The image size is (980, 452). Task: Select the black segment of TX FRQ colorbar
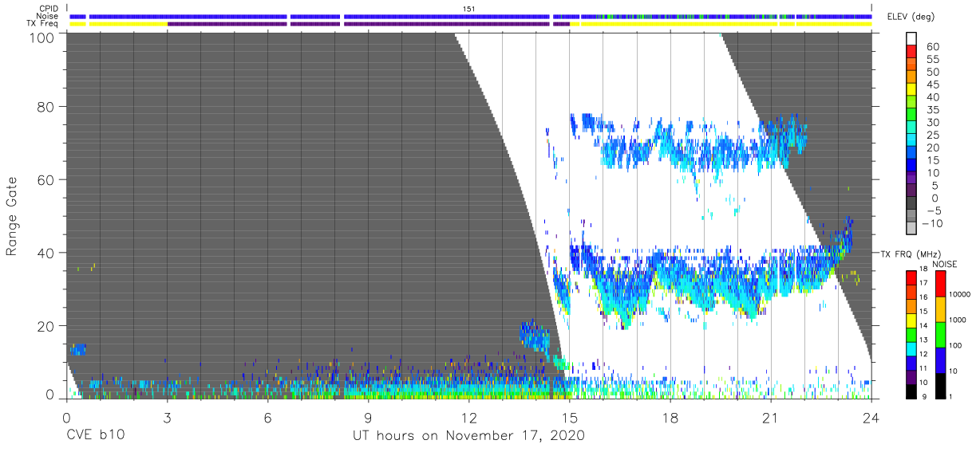click(x=911, y=391)
